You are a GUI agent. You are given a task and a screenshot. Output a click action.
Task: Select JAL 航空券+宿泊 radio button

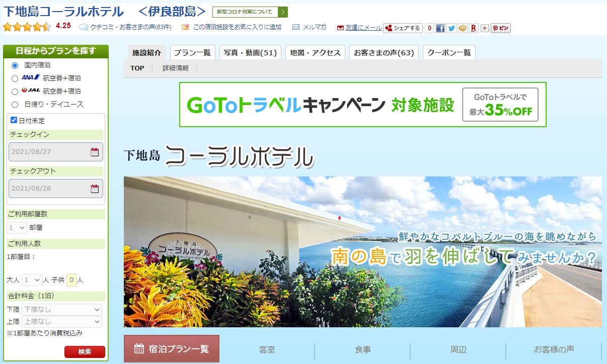click(x=15, y=92)
